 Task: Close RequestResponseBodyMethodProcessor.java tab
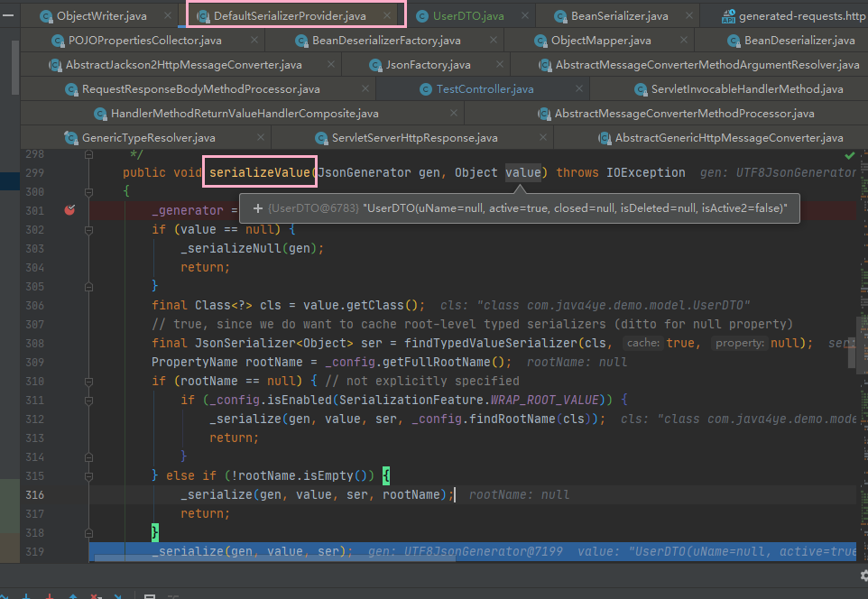click(x=365, y=88)
